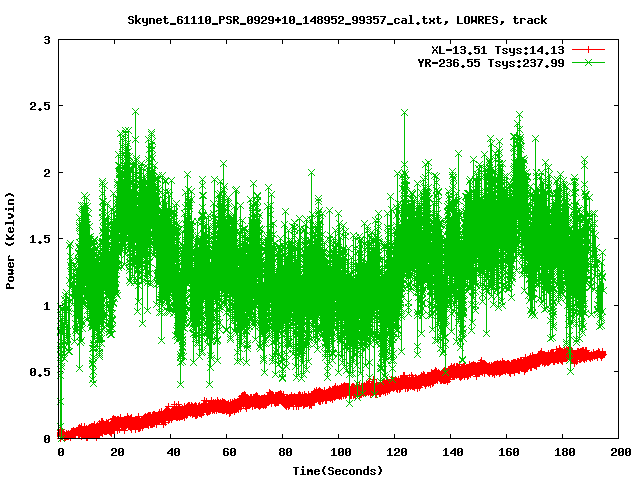Click the 60 tick on the x-axis
Viewport: 640px width, 480px height.
[226, 452]
